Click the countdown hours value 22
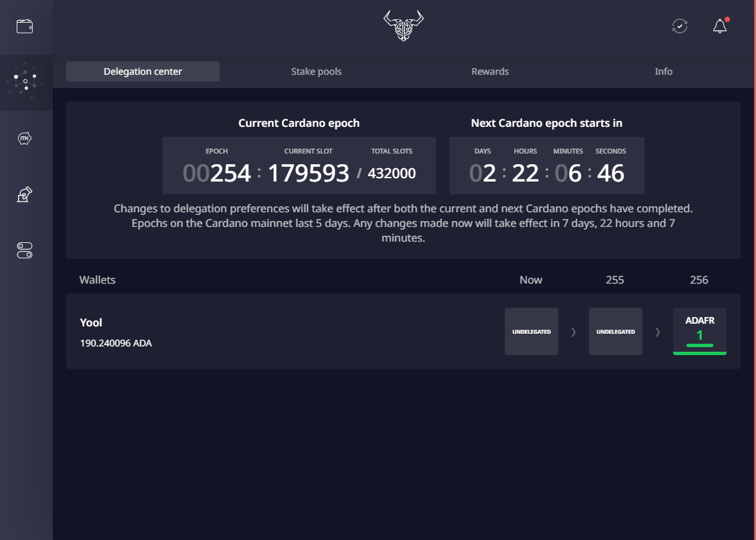The image size is (756, 540). [x=525, y=173]
